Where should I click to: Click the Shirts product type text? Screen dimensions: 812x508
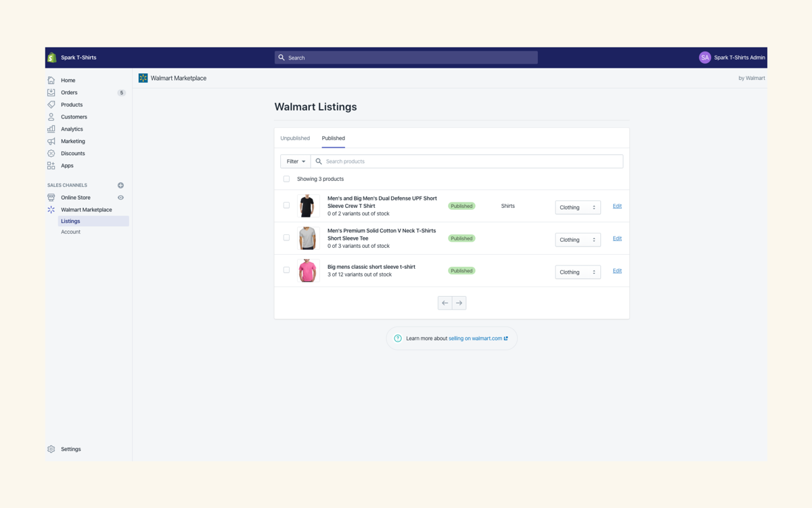click(507, 206)
